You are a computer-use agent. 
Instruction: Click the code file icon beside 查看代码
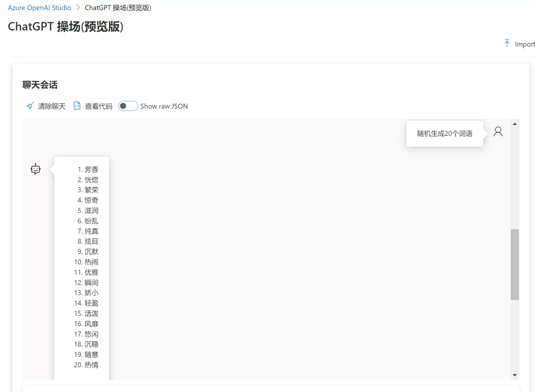[77, 106]
